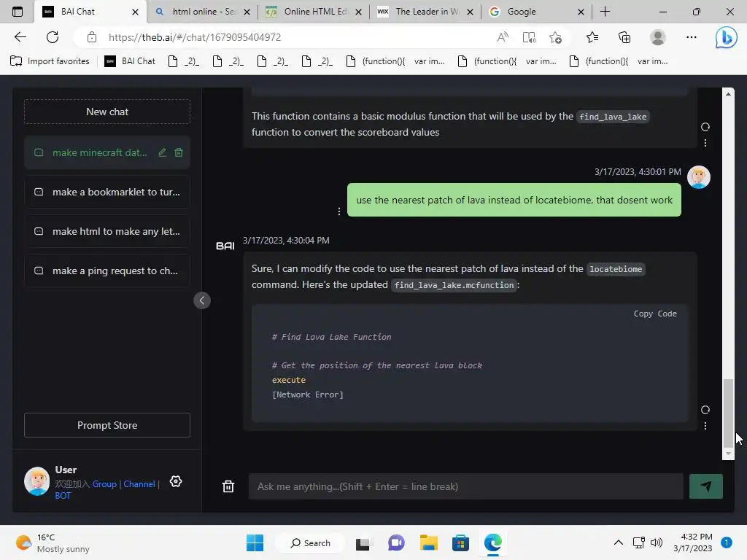Open Task View on the taskbar
This screenshot has width=747, height=560.
point(363,542)
